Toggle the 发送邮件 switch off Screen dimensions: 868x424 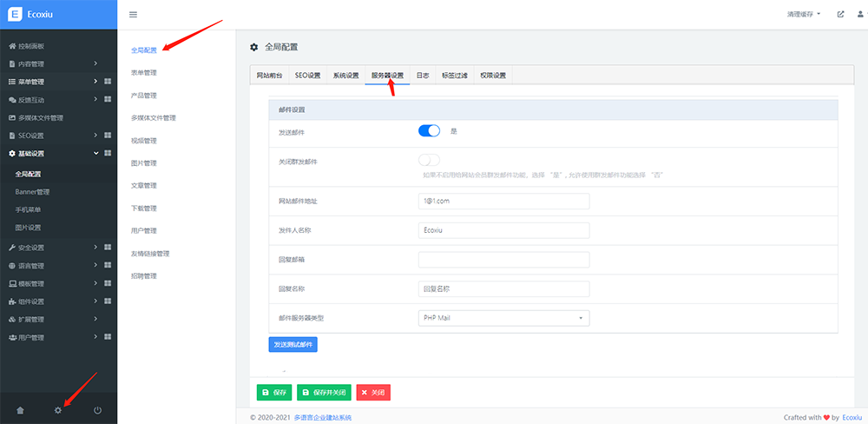[x=430, y=131]
